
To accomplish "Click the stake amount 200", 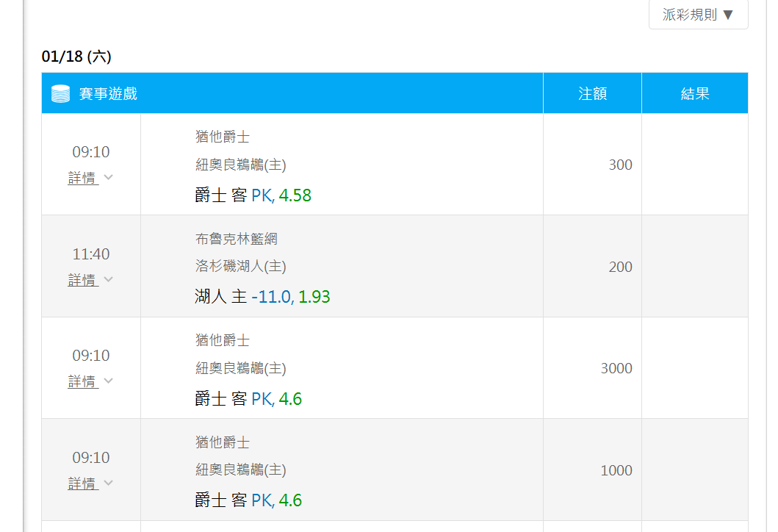I will click(620, 267).
